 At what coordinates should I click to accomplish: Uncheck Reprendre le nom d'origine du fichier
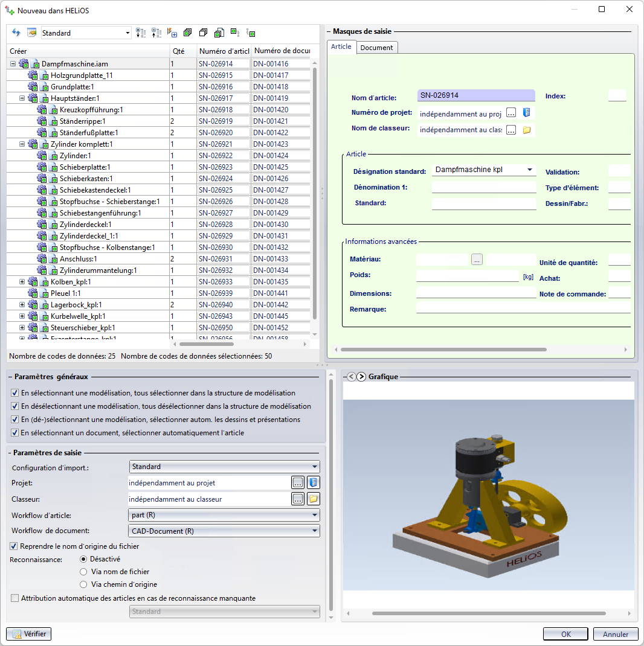(x=14, y=546)
